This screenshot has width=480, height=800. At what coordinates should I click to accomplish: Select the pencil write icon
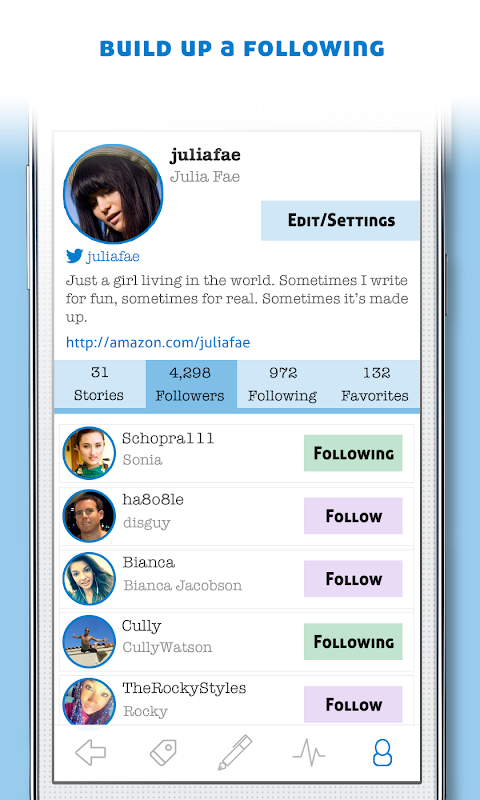pos(235,752)
